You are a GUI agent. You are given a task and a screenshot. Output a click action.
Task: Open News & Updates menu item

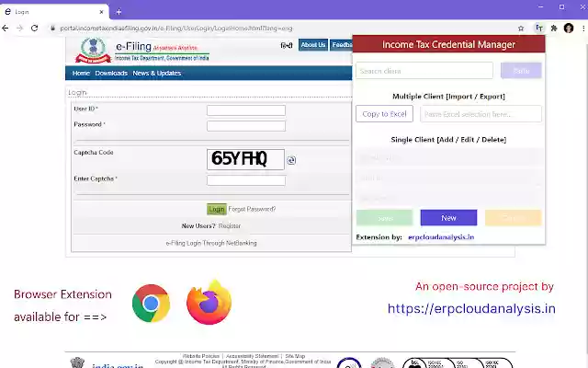point(157,74)
